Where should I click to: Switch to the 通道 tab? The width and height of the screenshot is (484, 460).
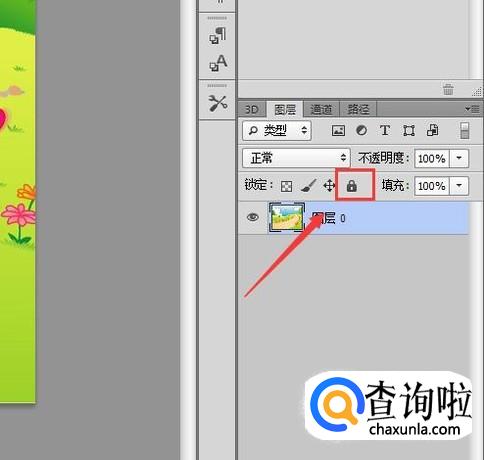(x=321, y=109)
